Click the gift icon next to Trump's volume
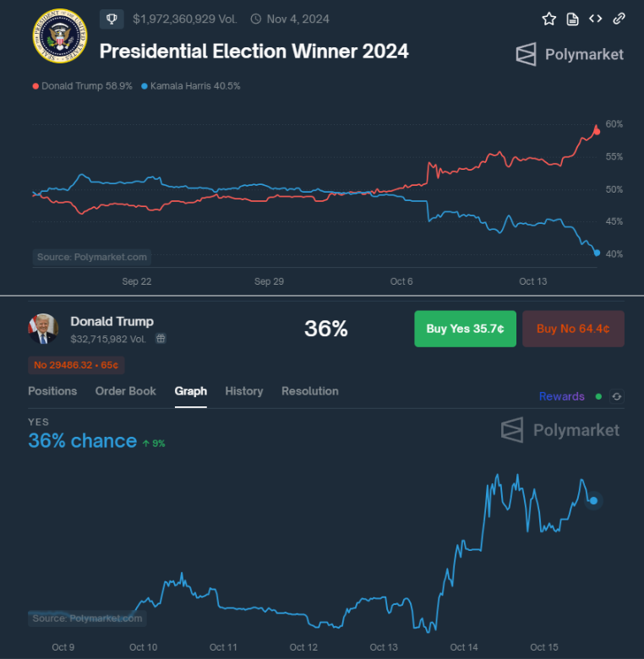 161,338
